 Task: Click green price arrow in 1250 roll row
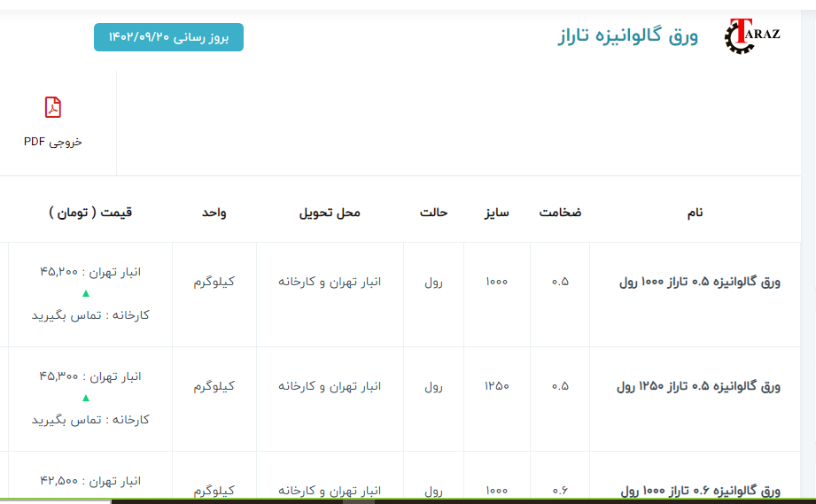tap(86, 398)
